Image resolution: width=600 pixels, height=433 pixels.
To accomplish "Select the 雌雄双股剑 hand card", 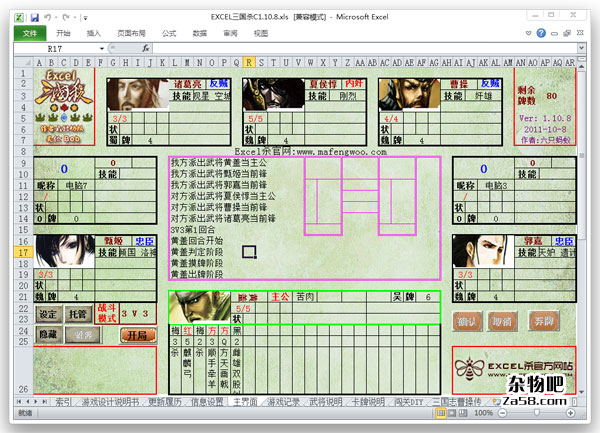I will tap(236, 358).
